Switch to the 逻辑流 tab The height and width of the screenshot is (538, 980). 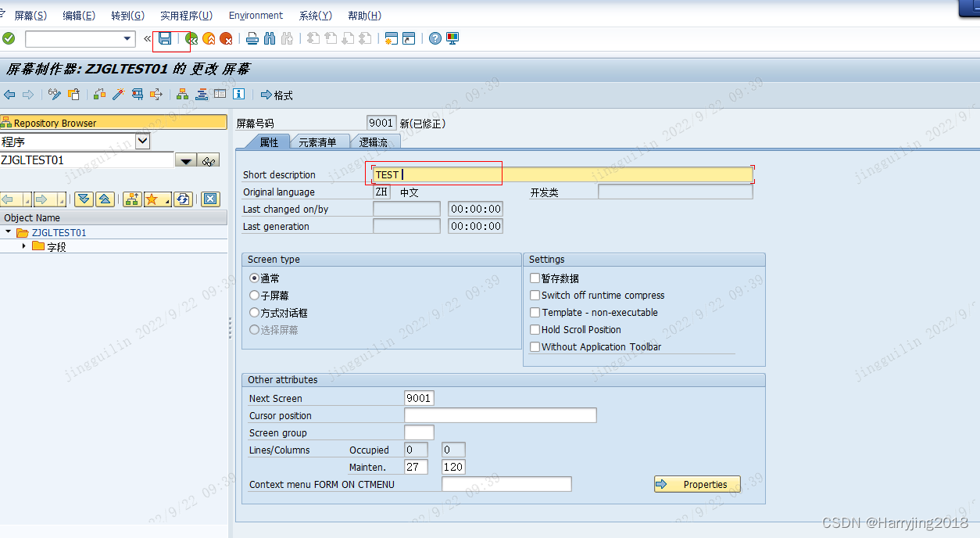pos(375,142)
